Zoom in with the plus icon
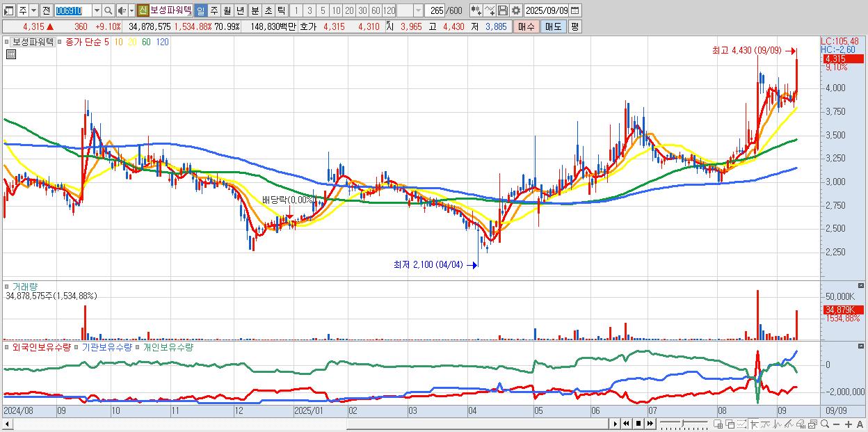The height and width of the screenshot is (432, 868). (849, 424)
